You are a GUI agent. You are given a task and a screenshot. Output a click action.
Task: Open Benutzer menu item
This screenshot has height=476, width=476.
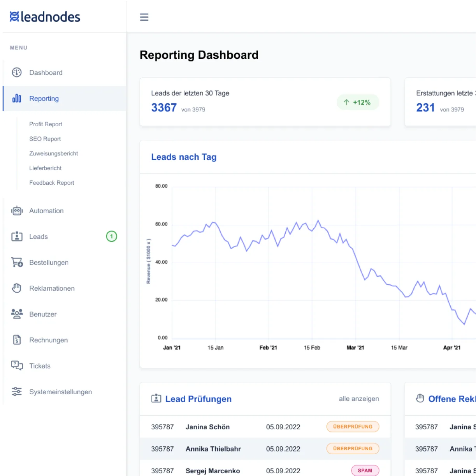[64, 314]
